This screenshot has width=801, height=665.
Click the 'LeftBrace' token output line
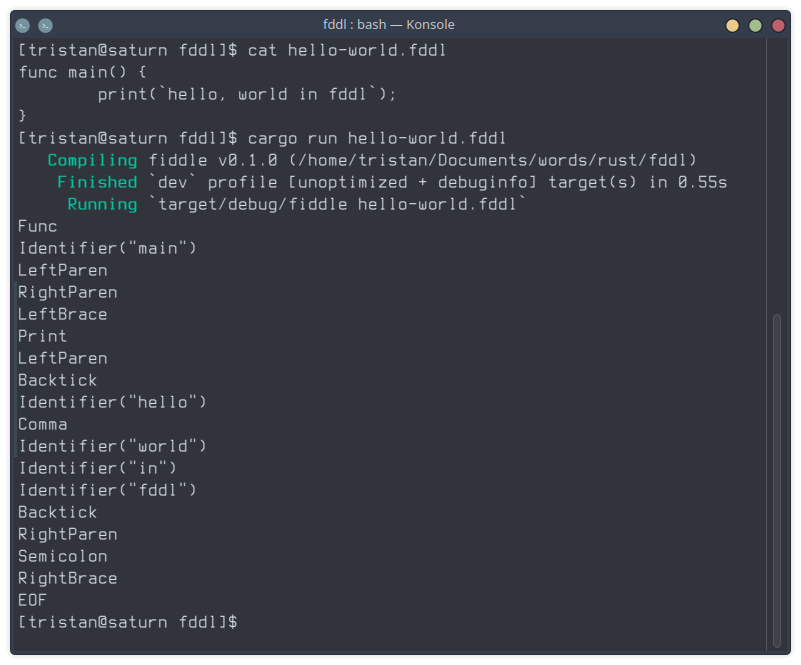coord(62,314)
